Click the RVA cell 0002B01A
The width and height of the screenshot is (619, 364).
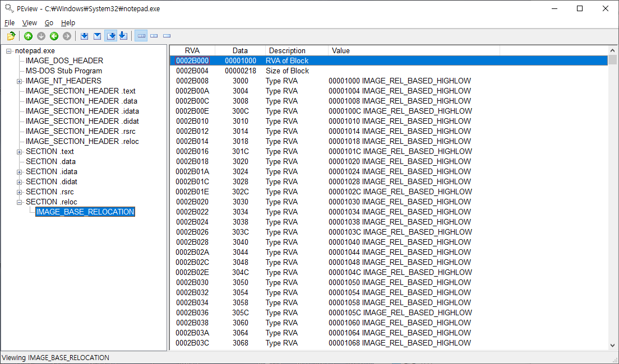coord(192,171)
